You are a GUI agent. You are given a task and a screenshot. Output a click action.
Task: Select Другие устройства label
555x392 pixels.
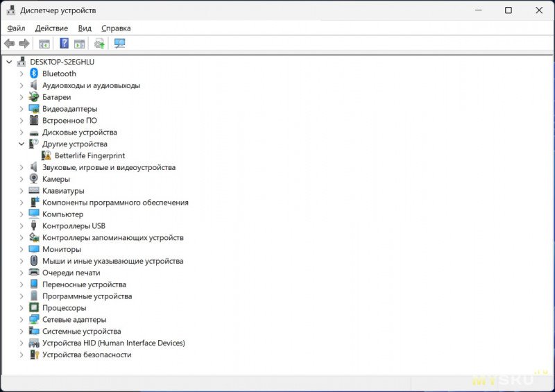click(x=75, y=144)
